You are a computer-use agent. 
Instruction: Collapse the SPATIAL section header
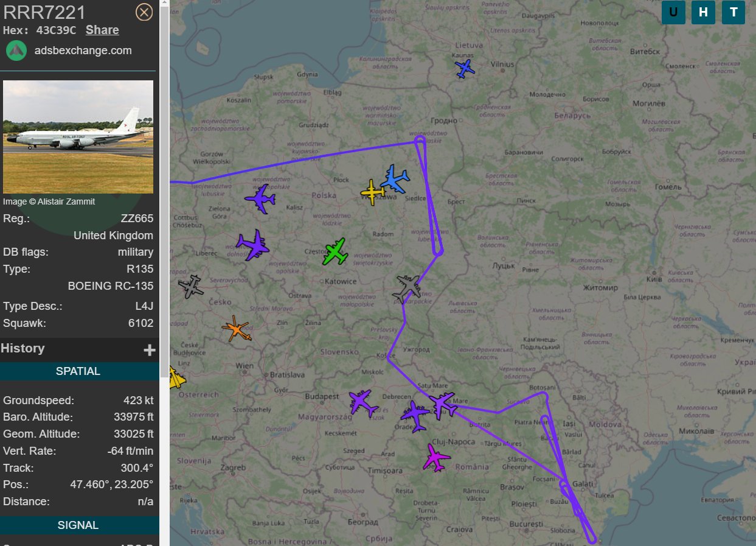click(78, 371)
